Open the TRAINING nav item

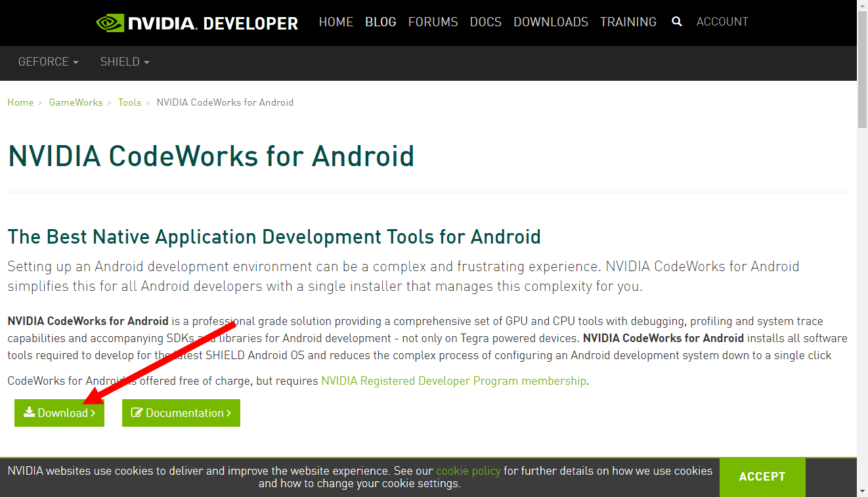click(628, 22)
